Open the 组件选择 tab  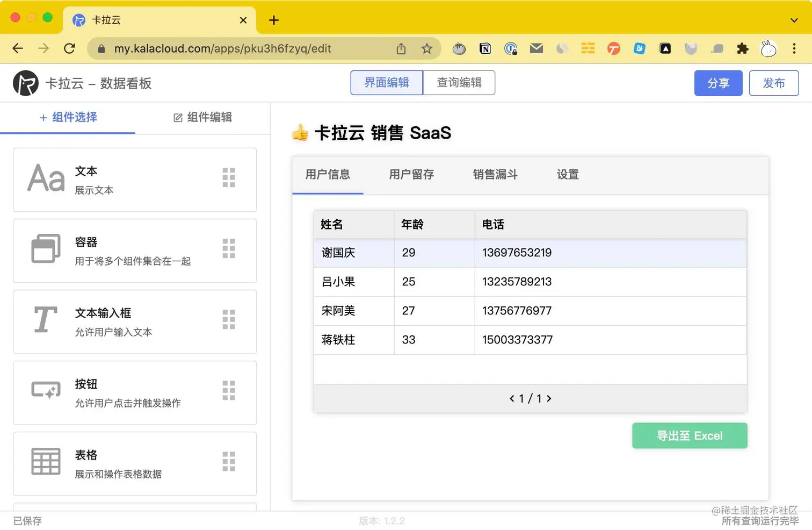coord(68,117)
